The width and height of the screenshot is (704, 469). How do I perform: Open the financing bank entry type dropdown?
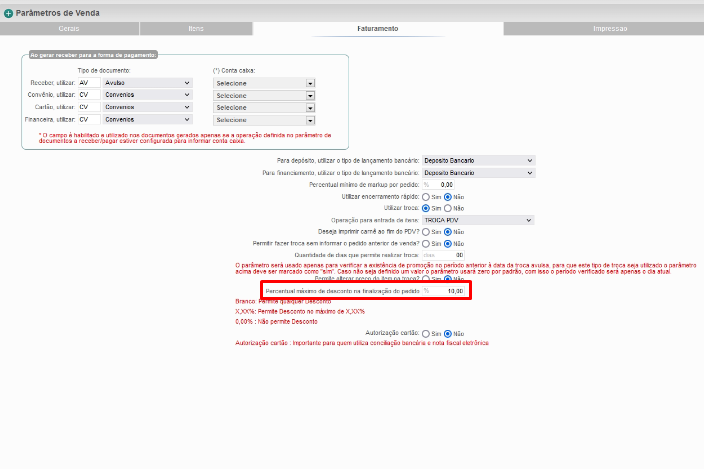point(478,173)
